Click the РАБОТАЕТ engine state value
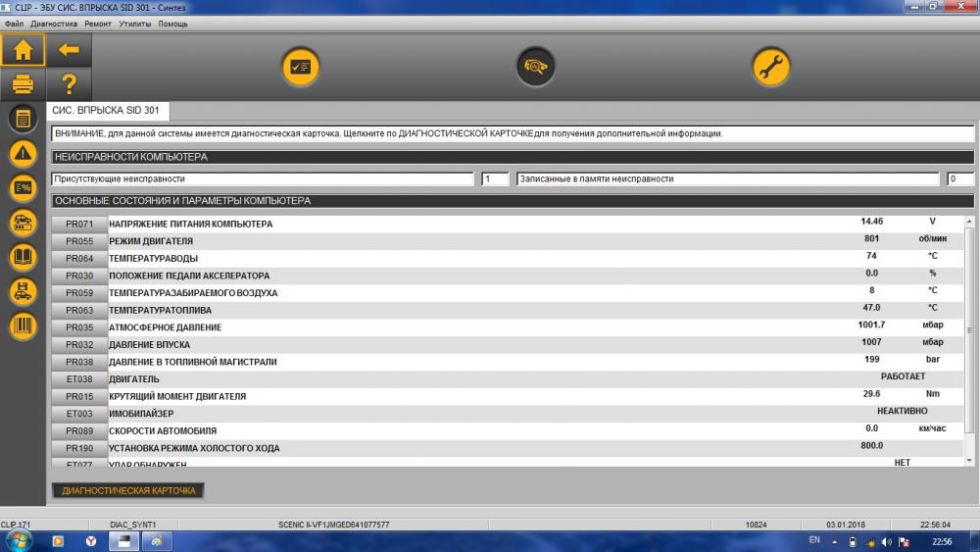 (x=903, y=376)
